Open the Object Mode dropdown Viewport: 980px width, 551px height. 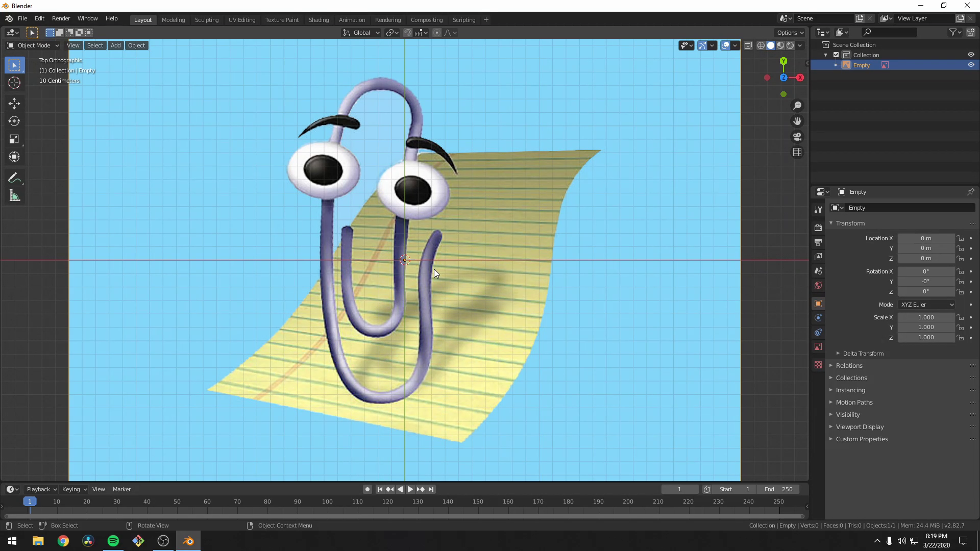click(x=33, y=45)
